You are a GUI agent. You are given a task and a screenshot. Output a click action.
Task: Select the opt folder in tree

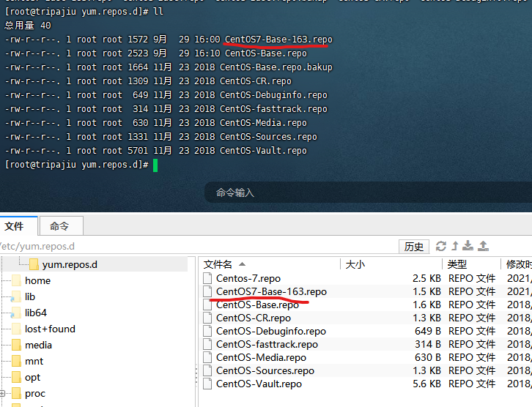tap(32, 378)
